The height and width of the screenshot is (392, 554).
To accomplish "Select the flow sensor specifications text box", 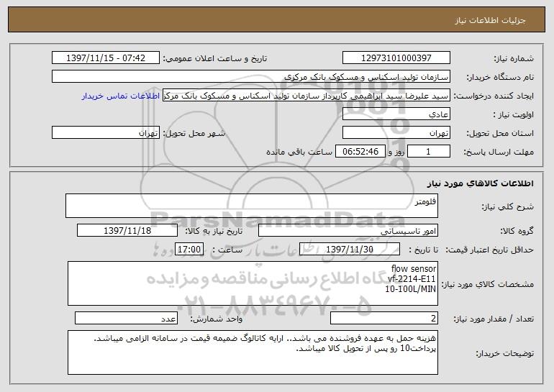I will coord(253,283).
